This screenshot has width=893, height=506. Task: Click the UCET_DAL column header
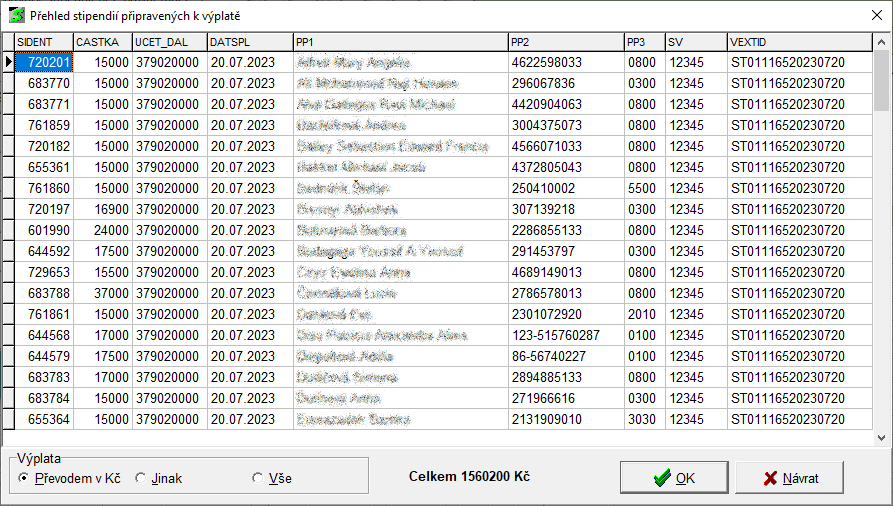pyautogui.click(x=169, y=42)
